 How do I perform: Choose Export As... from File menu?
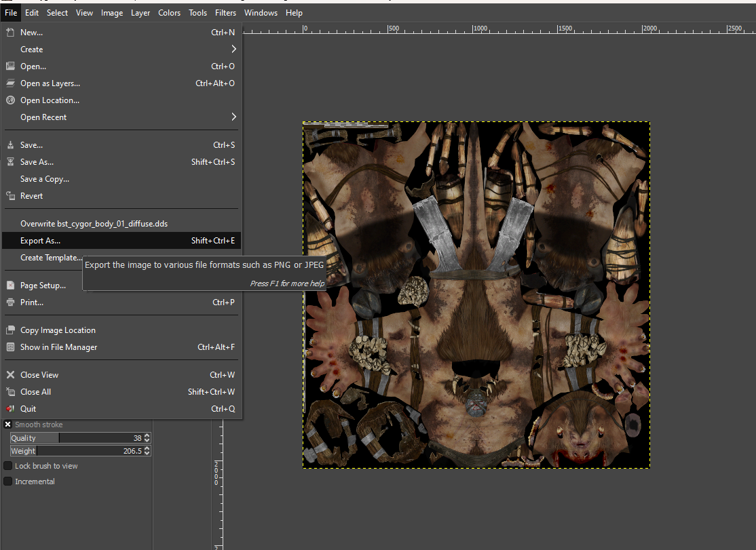(121, 240)
